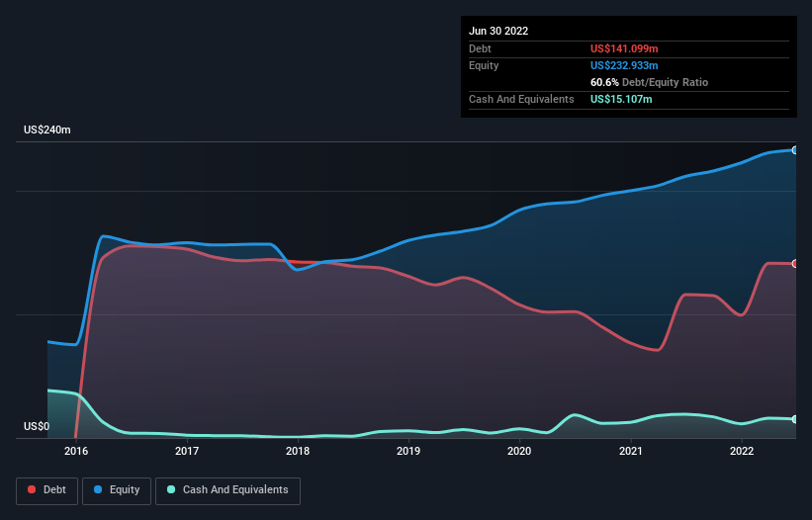This screenshot has width=812, height=520.
Task: Select the 2020 x-axis label
Action: tap(519, 451)
